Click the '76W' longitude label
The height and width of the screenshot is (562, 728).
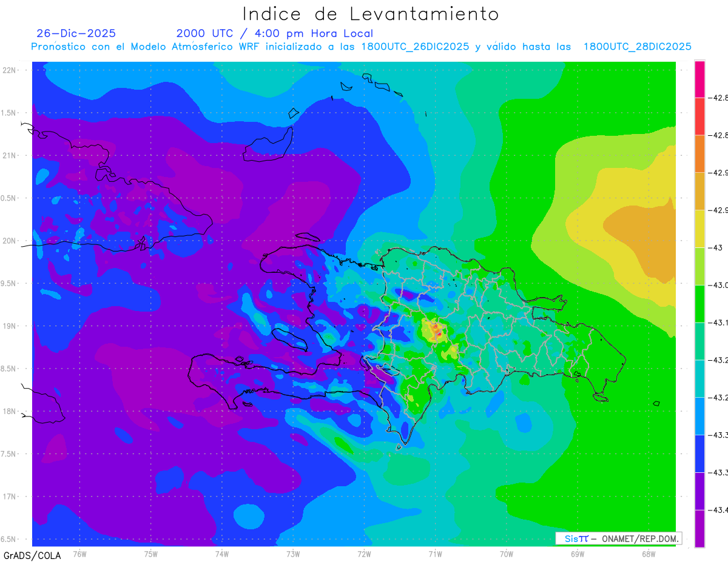coord(79,554)
